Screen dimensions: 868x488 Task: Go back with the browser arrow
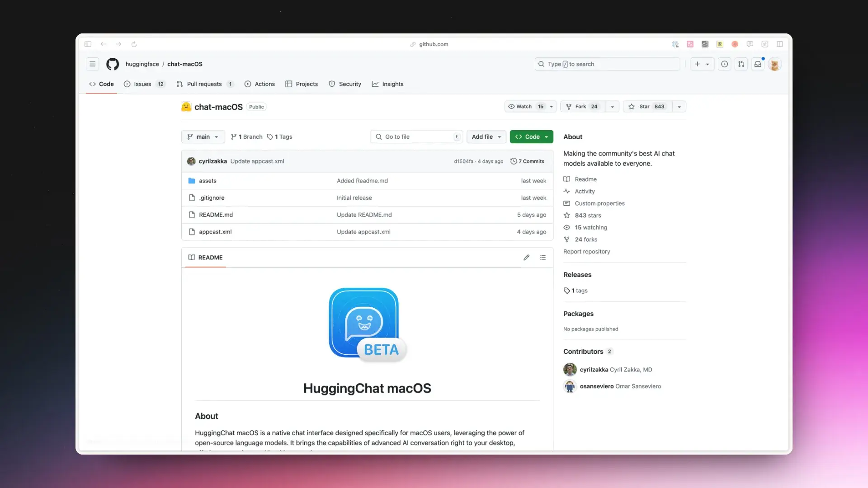pos(103,44)
